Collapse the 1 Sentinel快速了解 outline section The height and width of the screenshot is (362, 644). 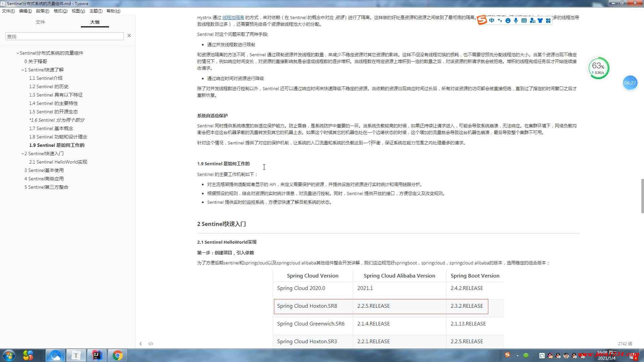(x=22, y=70)
